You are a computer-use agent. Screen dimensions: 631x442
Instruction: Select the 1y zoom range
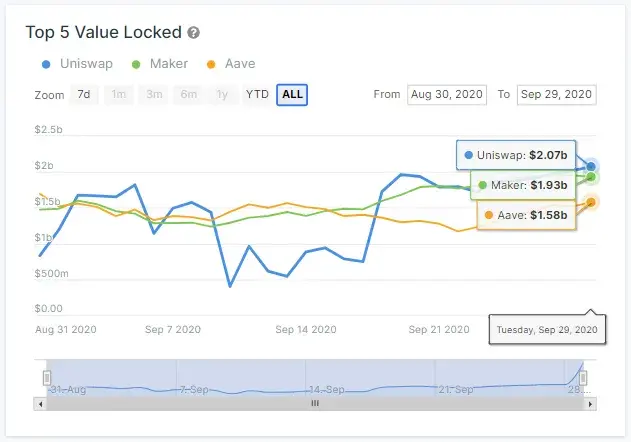coord(221,95)
